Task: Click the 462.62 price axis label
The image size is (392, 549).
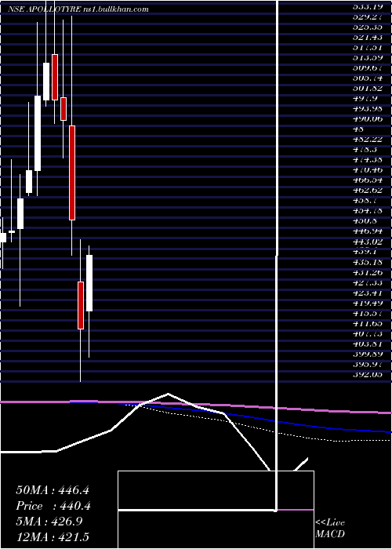Action: point(368,191)
